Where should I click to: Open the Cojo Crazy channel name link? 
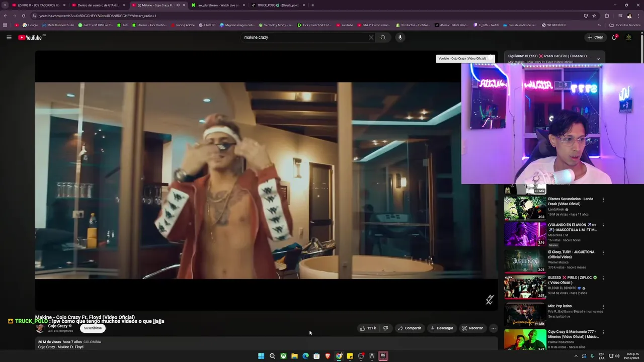58,326
